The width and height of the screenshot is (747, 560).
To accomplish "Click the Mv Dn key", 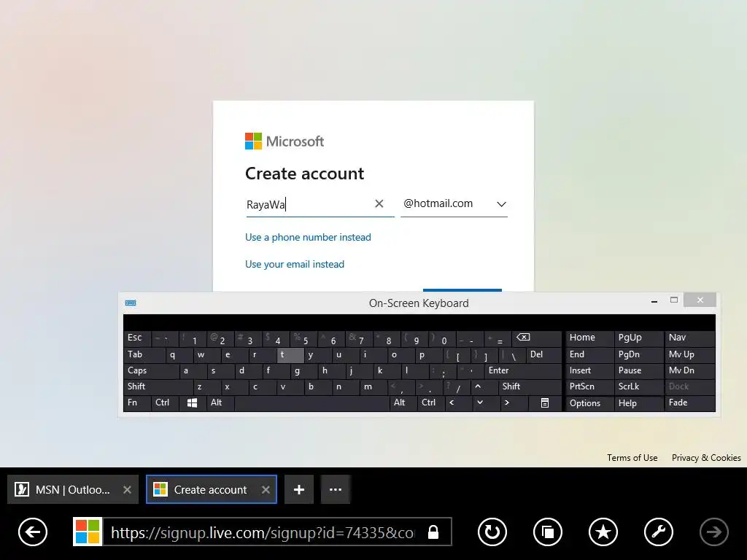I will 689,370.
